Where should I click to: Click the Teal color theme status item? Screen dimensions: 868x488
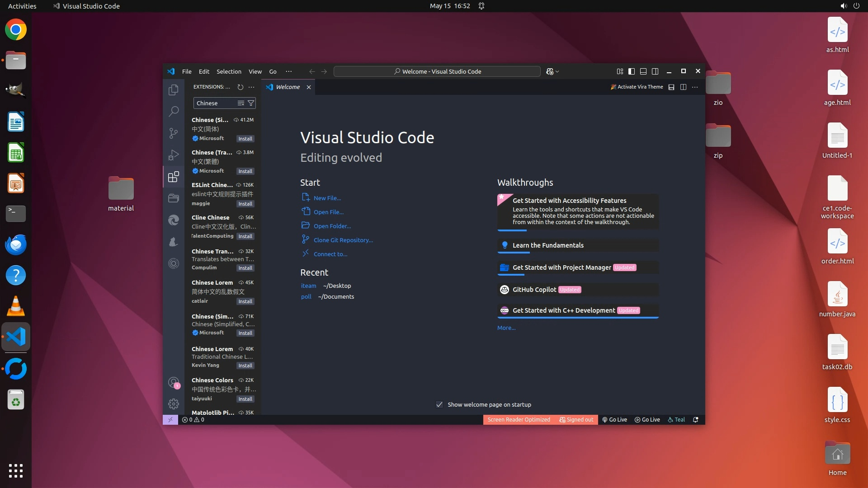coord(676,420)
